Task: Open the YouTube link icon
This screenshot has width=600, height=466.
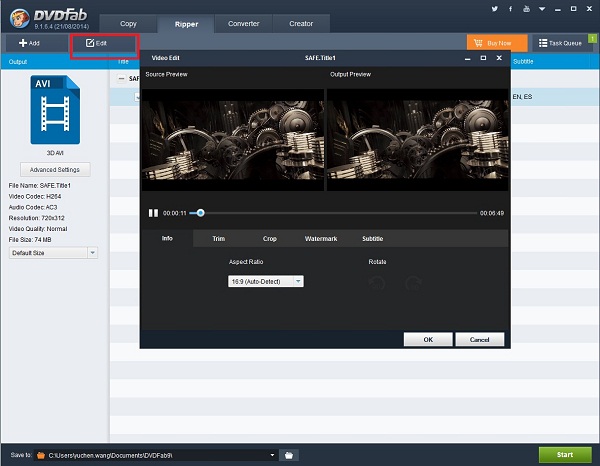Action: pos(527,8)
